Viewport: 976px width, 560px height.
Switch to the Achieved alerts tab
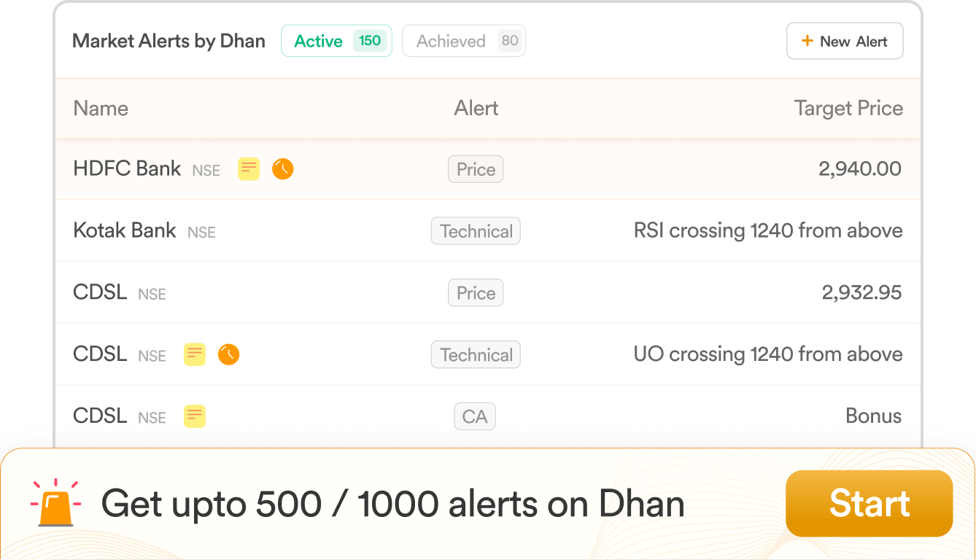(x=464, y=41)
